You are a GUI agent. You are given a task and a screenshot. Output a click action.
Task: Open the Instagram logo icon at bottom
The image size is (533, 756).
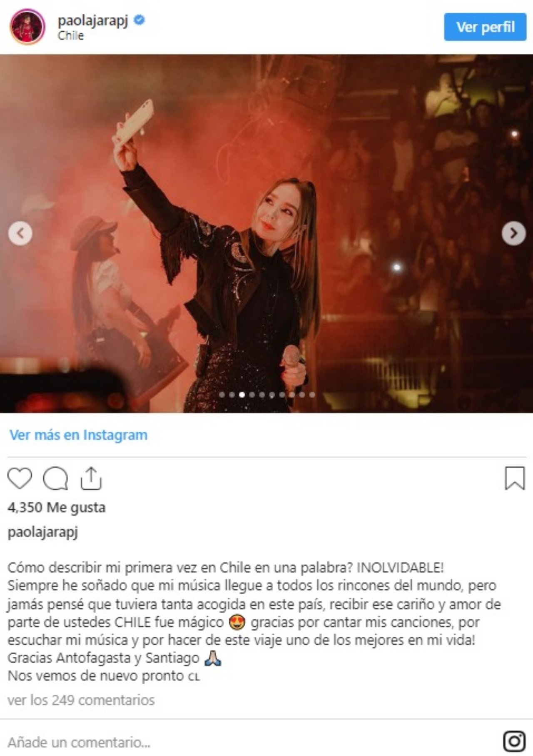[514, 741]
